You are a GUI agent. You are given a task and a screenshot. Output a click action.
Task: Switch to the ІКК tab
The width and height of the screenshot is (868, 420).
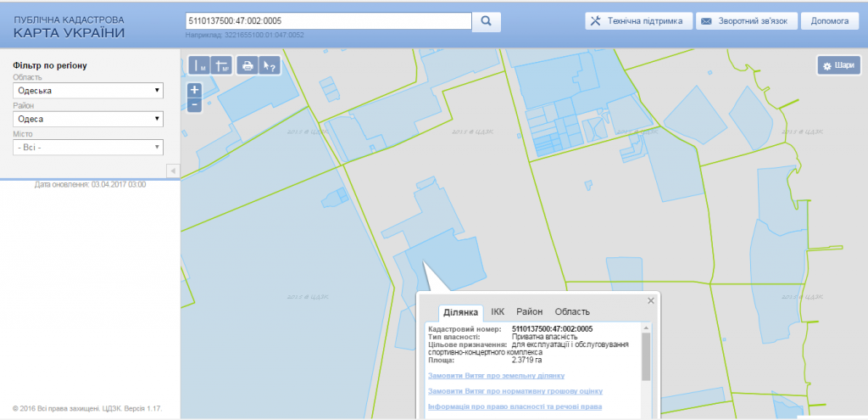coord(498,312)
